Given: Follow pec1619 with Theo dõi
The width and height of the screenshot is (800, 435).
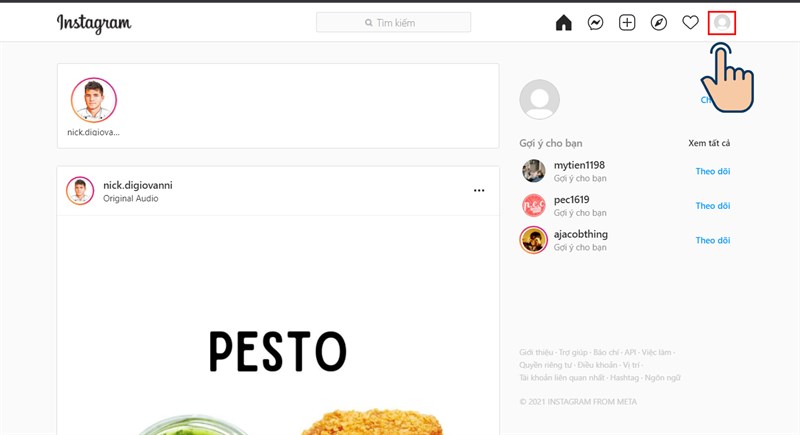Looking at the screenshot, I should pyautogui.click(x=713, y=206).
